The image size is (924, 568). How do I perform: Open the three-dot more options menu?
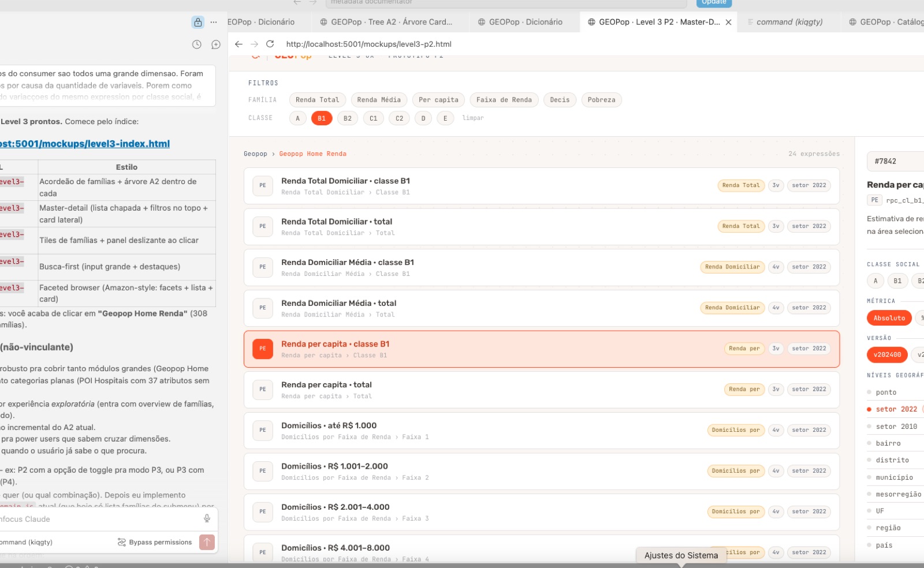click(x=214, y=23)
